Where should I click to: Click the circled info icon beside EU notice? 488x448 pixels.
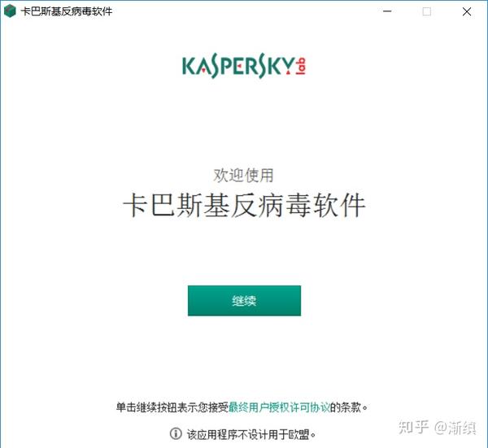pyautogui.click(x=176, y=433)
